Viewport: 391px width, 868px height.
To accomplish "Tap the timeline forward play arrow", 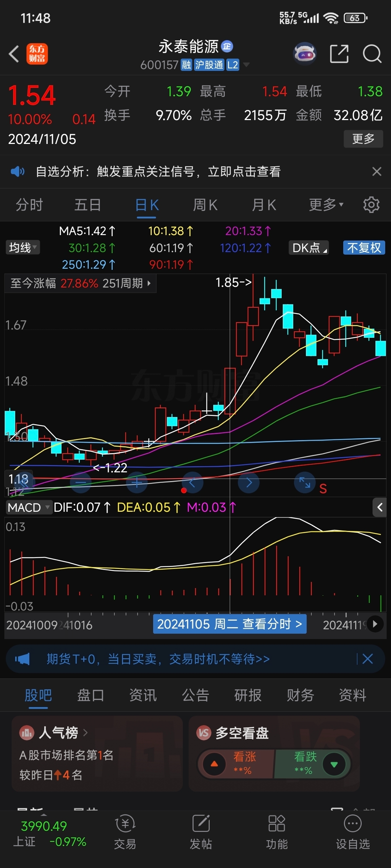I will [375, 624].
